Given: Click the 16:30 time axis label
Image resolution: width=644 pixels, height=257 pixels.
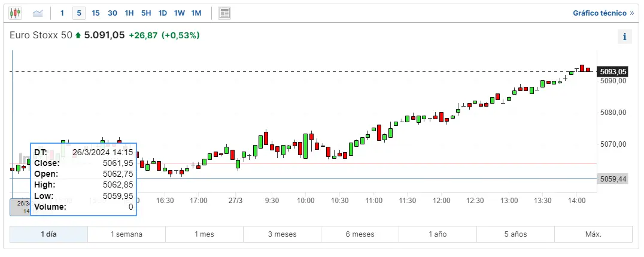Looking at the screenshot, I should (x=165, y=200).
